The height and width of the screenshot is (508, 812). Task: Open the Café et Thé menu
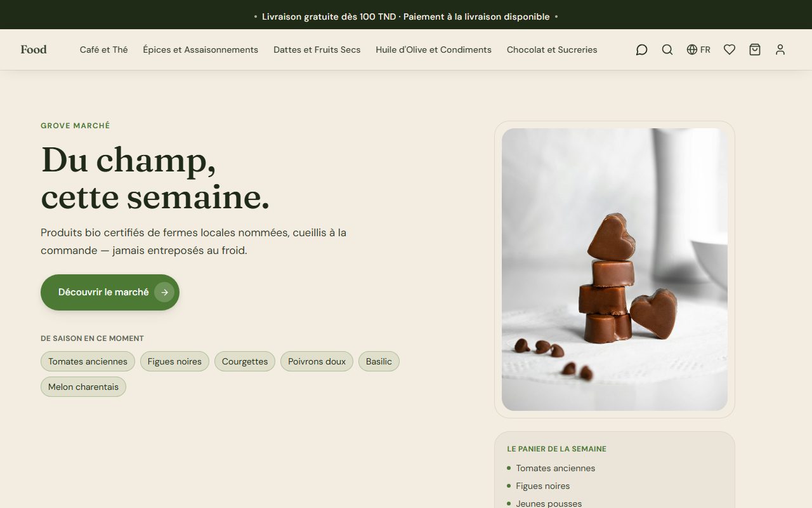click(x=104, y=50)
